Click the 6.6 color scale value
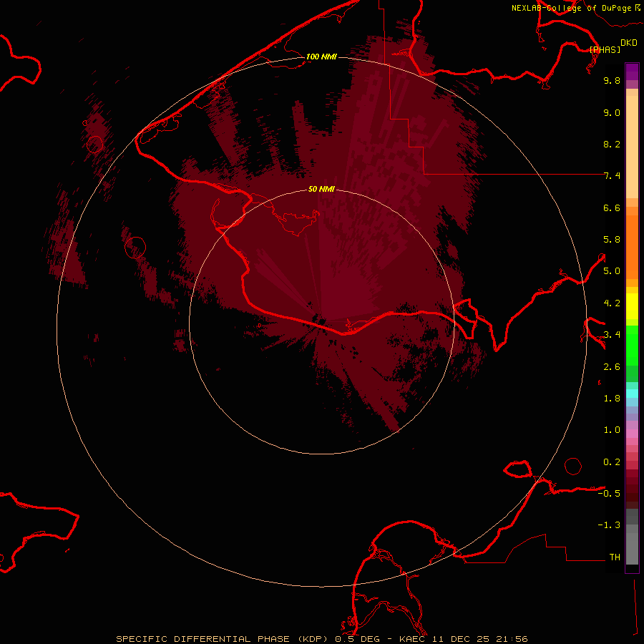The width and height of the screenshot is (644, 644). [612, 208]
